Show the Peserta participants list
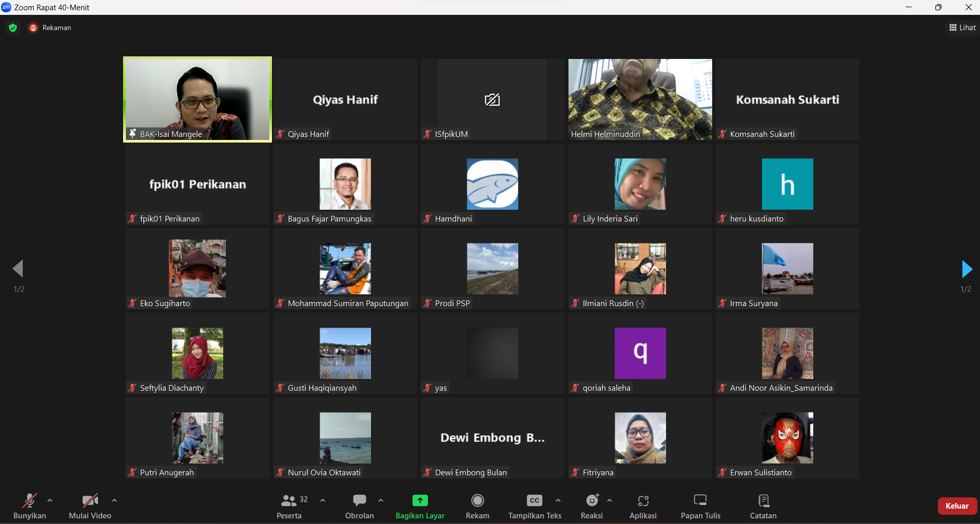Viewport: 980px width, 524px height. 289,501
